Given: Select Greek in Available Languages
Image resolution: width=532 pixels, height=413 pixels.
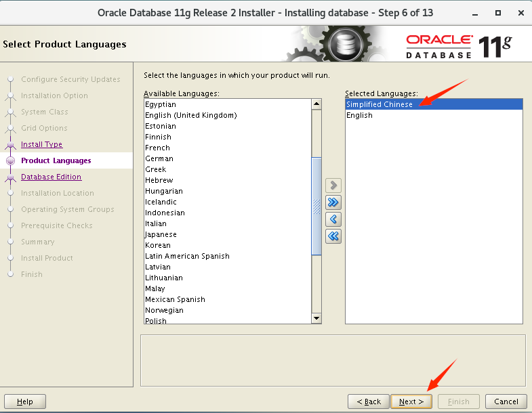Looking at the screenshot, I should [x=228, y=169].
